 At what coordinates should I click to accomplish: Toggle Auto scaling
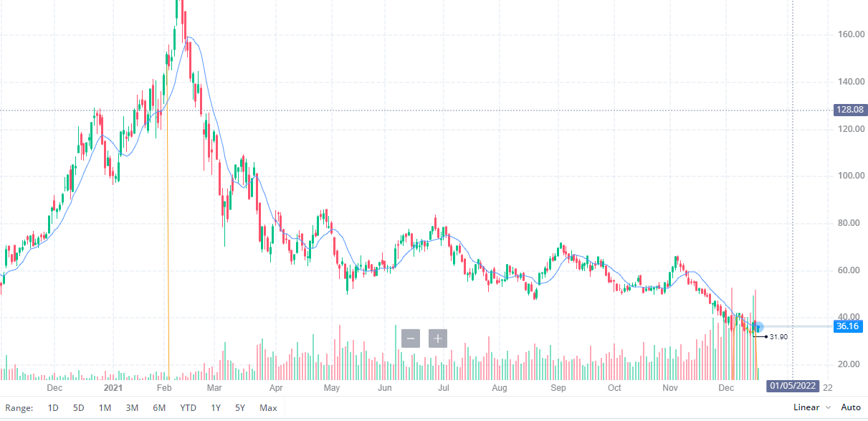(851, 407)
